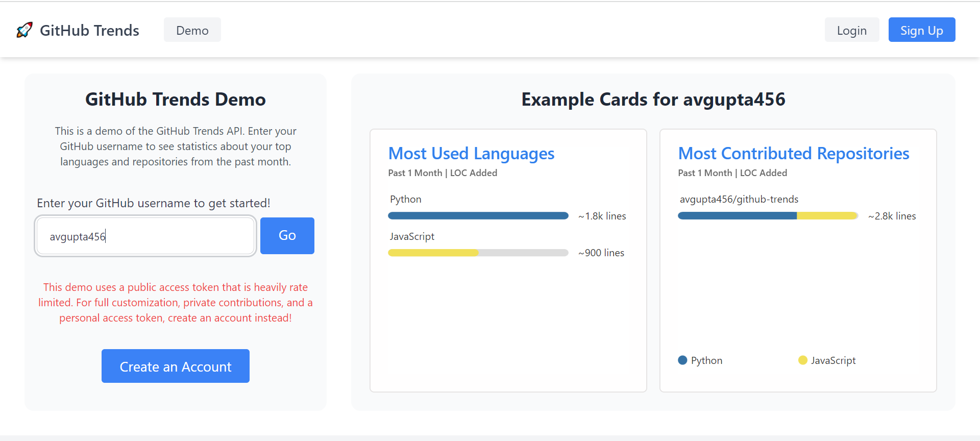The image size is (980, 441).
Task: Click the JavaScript language progress bar
Action: [x=478, y=253]
